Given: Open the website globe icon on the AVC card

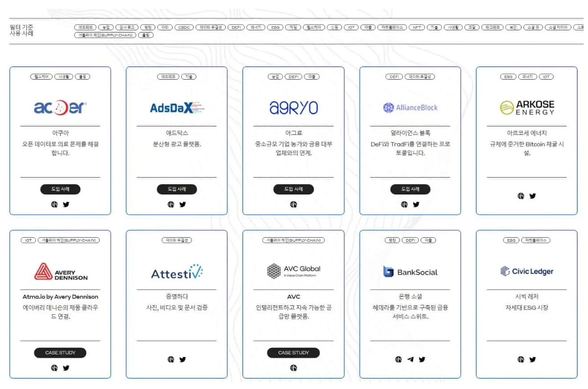Looking at the screenshot, I should click(x=294, y=368).
